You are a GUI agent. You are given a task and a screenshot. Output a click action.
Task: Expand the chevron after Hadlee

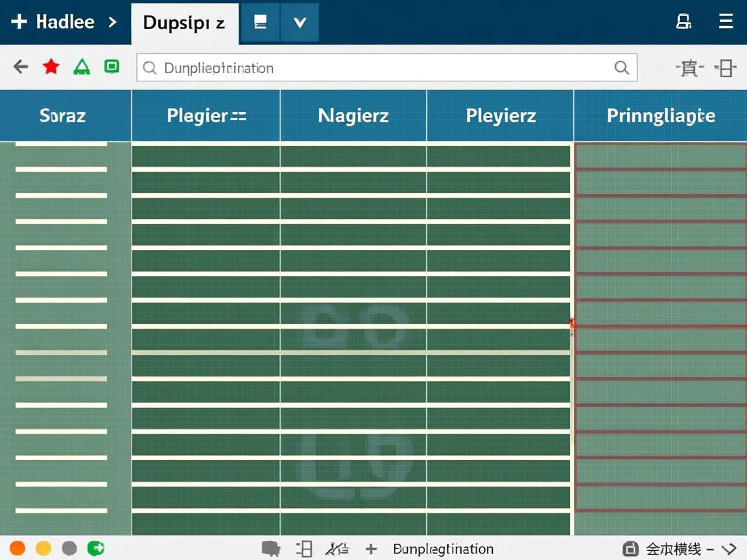112,22
